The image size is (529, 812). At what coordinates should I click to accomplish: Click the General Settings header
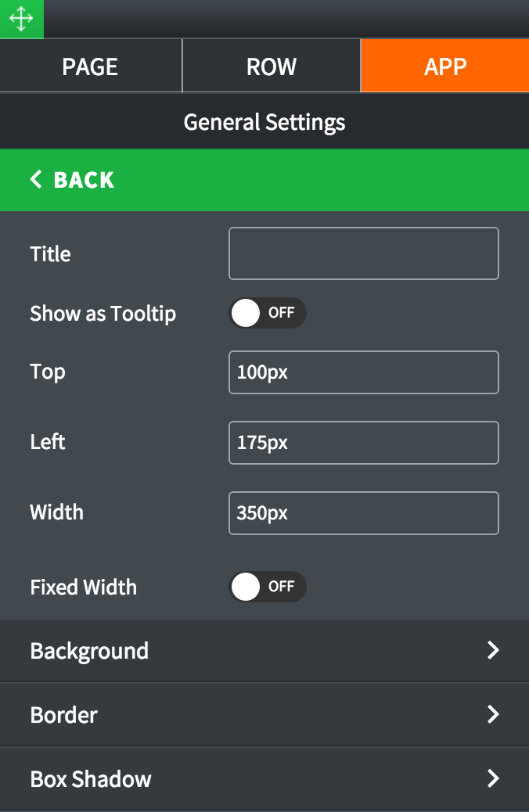coord(264,122)
